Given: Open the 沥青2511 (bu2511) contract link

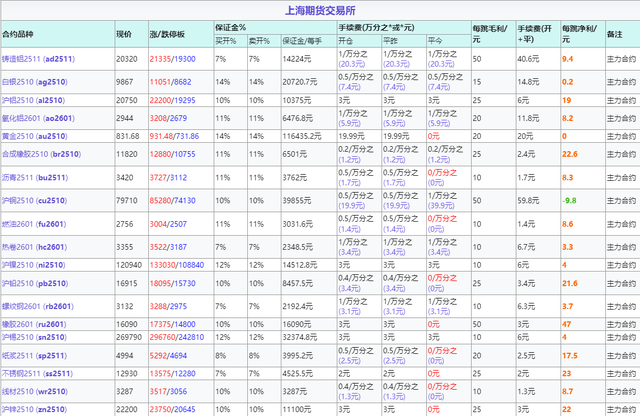Looking at the screenshot, I should click(x=35, y=178).
